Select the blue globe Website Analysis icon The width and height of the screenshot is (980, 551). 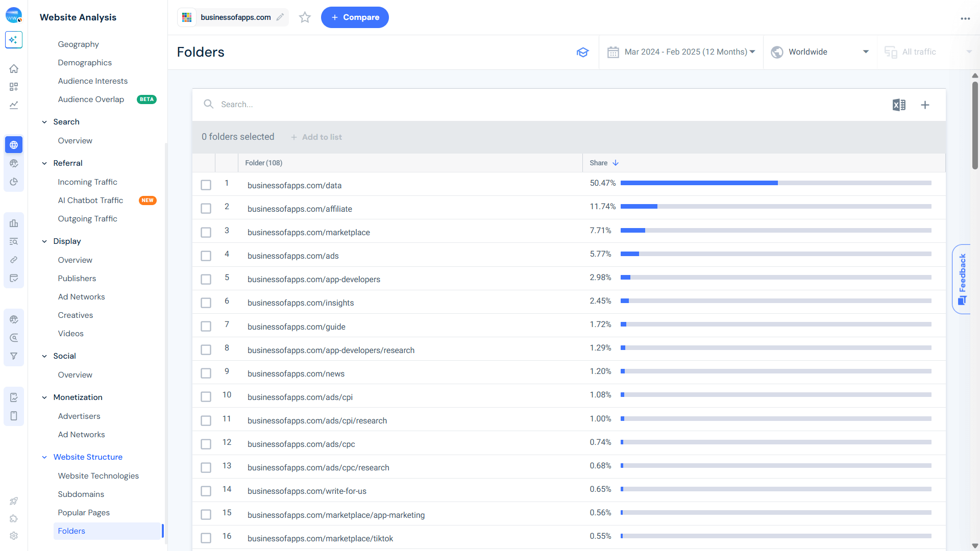tap(14, 145)
